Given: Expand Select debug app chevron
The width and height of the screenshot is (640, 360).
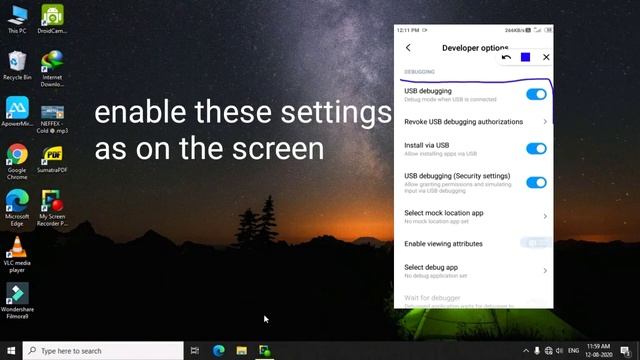Looking at the screenshot, I should point(545,271).
